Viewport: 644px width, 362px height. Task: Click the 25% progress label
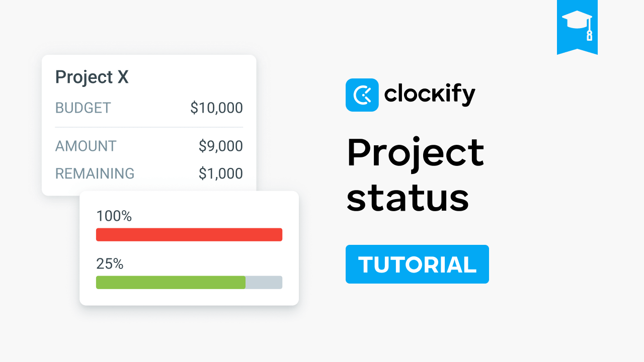pyautogui.click(x=110, y=264)
